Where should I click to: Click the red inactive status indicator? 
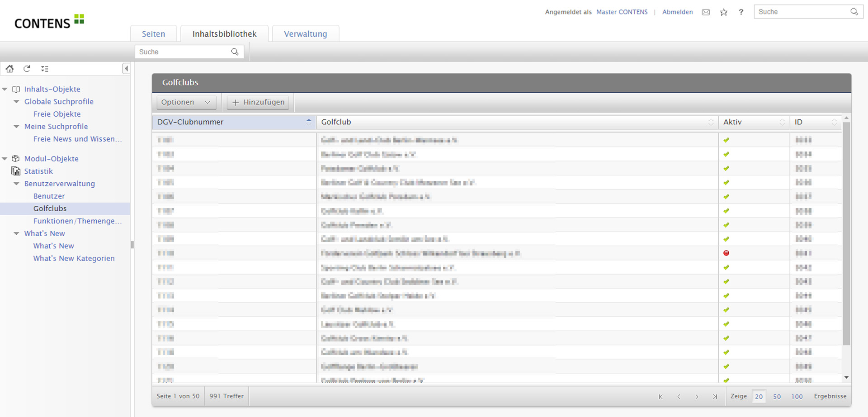pyautogui.click(x=726, y=253)
